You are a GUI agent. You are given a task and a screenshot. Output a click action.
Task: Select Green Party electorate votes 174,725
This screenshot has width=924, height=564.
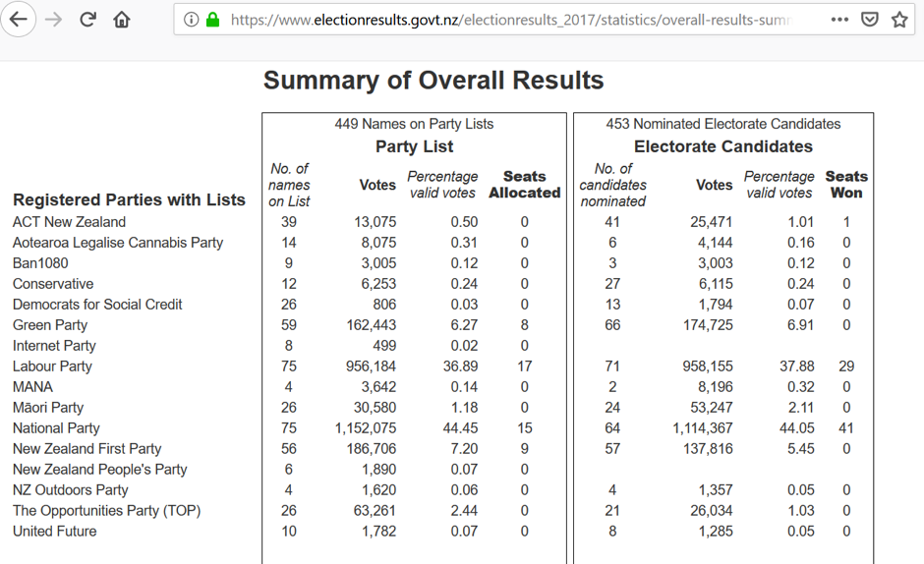pyautogui.click(x=708, y=325)
